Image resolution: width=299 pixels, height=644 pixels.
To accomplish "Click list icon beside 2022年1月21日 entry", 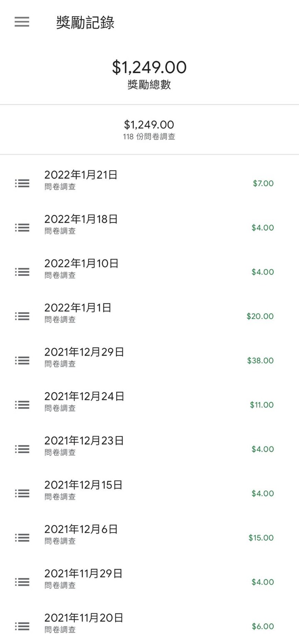I will (x=22, y=183).
